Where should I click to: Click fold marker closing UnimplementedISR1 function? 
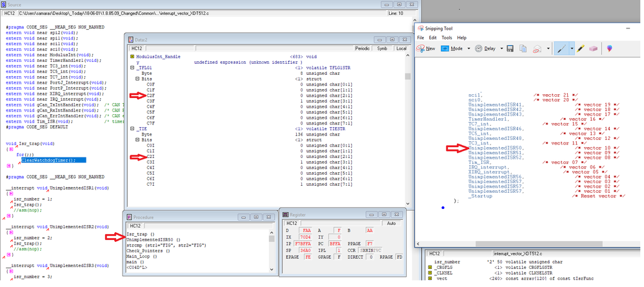(8, 215)
